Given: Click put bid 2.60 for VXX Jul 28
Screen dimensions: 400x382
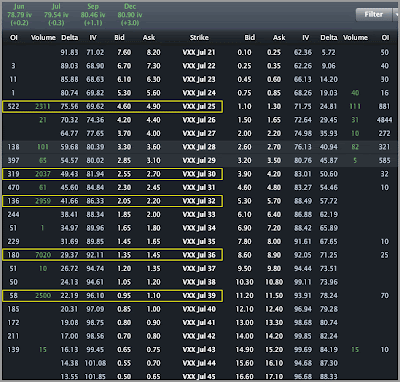Looking at the screenshot, I should 244,147.
